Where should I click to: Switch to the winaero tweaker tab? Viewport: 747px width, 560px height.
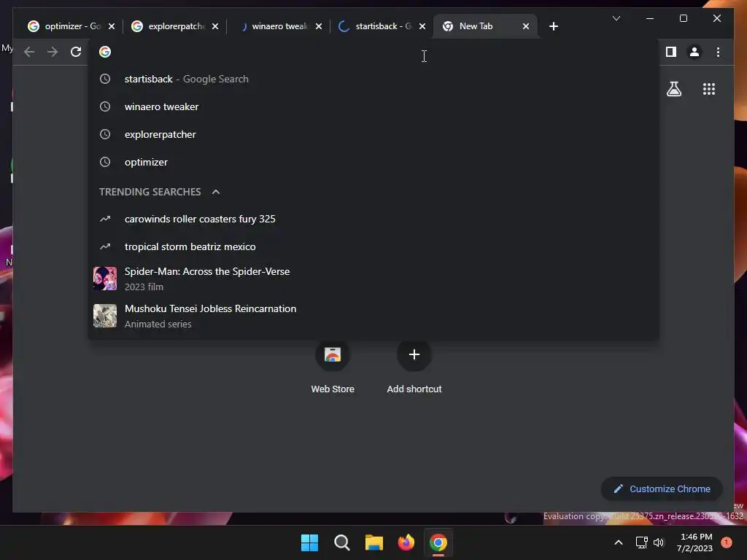point(279,26)
